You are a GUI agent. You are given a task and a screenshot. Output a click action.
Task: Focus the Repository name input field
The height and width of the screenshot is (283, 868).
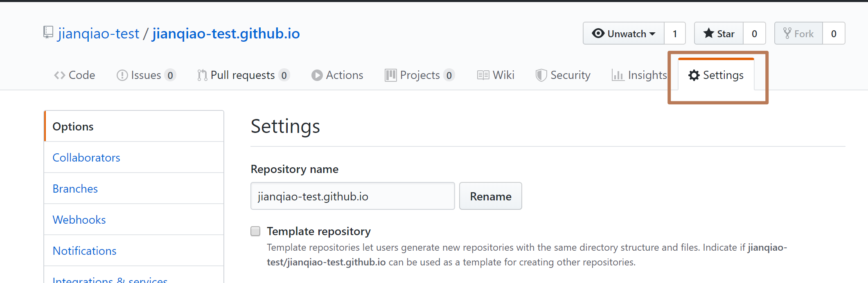(353, 196)
